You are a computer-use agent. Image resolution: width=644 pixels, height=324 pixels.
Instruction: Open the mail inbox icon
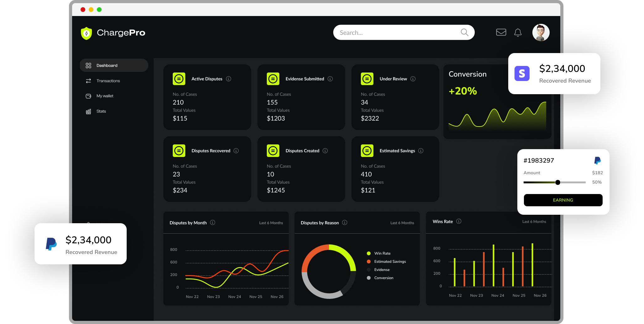[501, 32]
